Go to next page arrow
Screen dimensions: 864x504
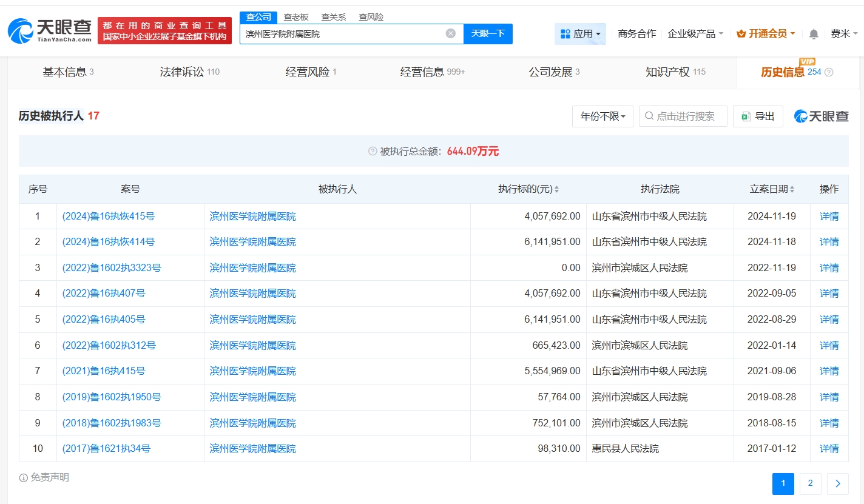[x=837, y=483]
